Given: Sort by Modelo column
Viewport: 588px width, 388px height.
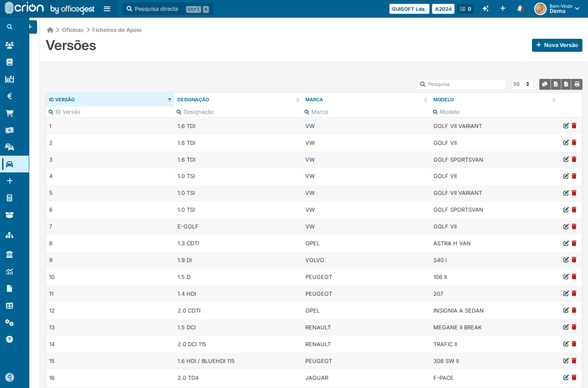Looking at the screenshot, I should (494, 100).
